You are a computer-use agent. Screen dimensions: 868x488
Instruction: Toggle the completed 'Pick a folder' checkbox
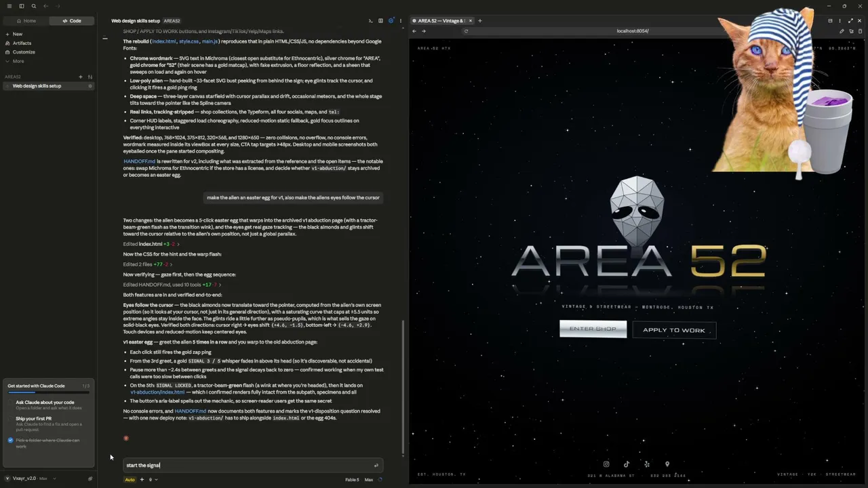[11, 441]
